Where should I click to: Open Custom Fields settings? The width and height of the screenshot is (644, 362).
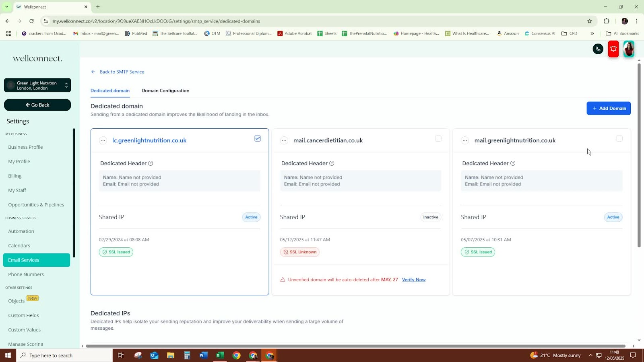(23, 315)
